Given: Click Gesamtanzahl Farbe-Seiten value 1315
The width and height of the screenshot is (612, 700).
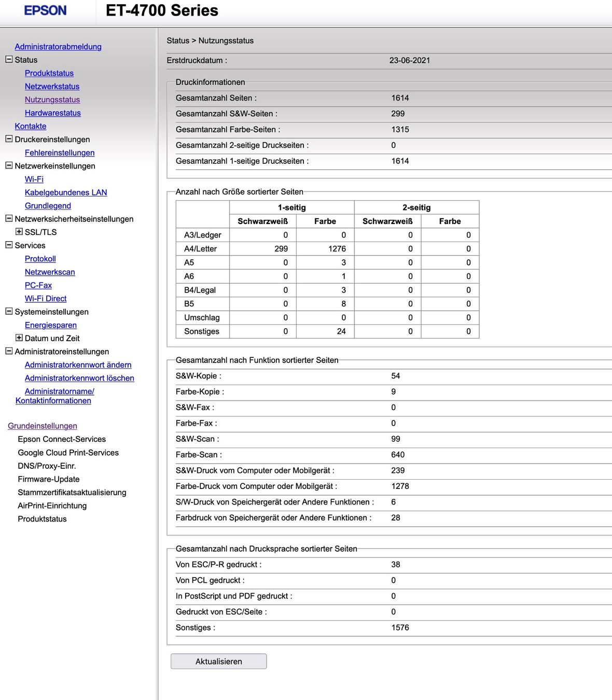Looking at the screenshot, I should [x=400, y=130].
